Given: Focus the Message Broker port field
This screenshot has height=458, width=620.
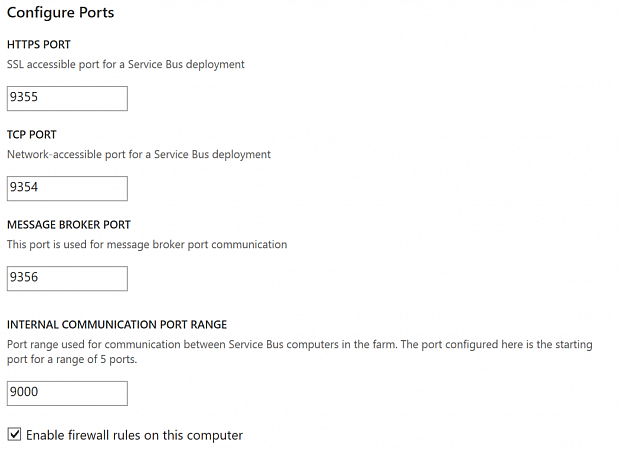Looking at the screenshot, I should click(67, 278).
